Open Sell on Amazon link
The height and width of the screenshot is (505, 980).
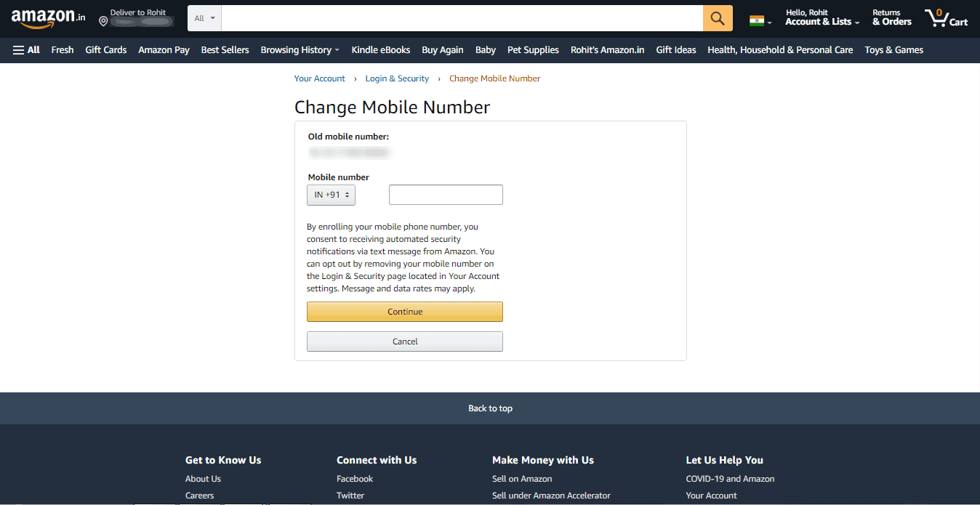point(522,478)
